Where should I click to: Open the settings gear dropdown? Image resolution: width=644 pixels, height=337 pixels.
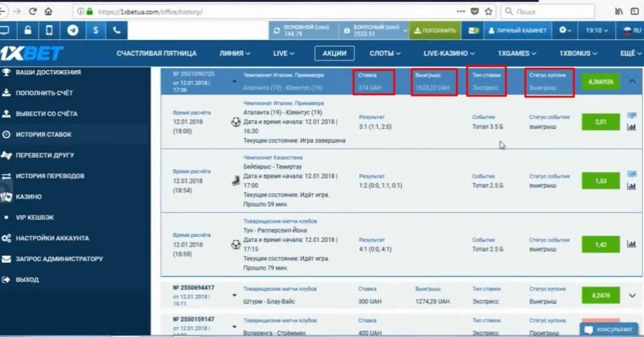tap(565, 30)
